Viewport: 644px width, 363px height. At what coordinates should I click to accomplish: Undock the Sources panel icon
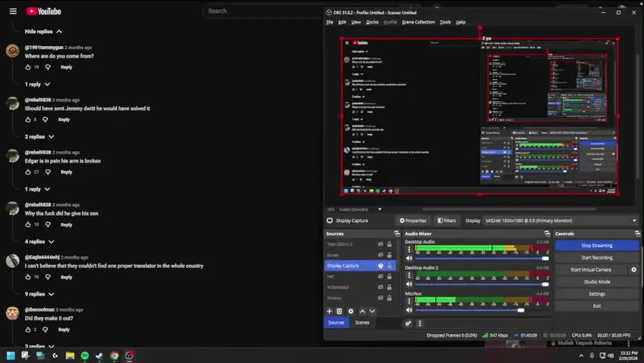[x=397, y=233]
